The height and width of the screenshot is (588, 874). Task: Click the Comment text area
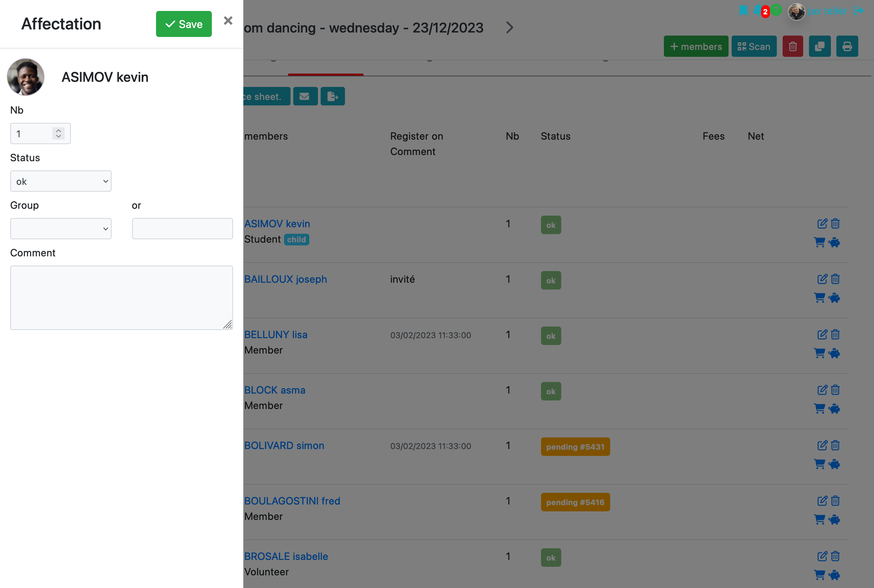pos(121,298)
